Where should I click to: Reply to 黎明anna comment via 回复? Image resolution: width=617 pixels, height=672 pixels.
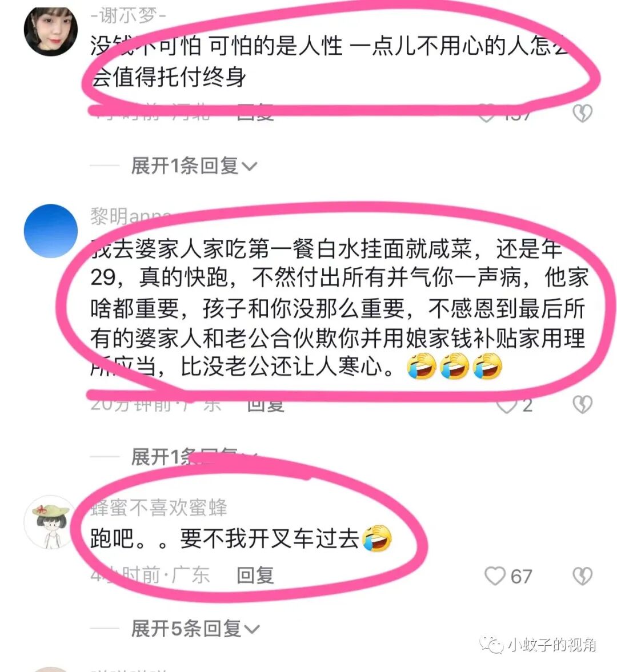click(266, 404)
